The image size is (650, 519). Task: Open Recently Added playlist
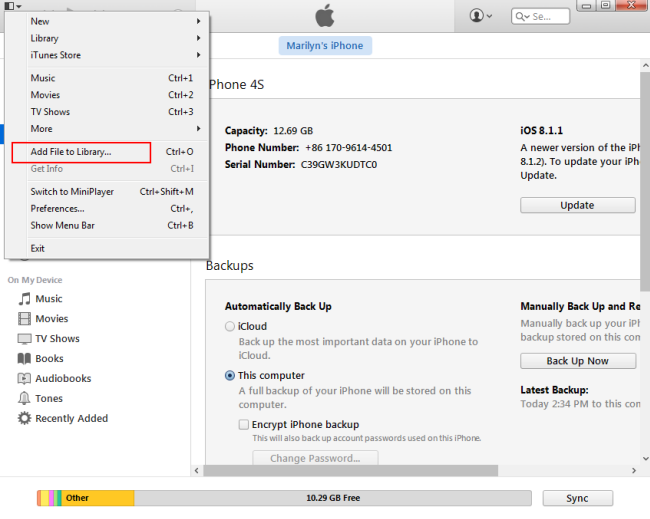(72, 418)
